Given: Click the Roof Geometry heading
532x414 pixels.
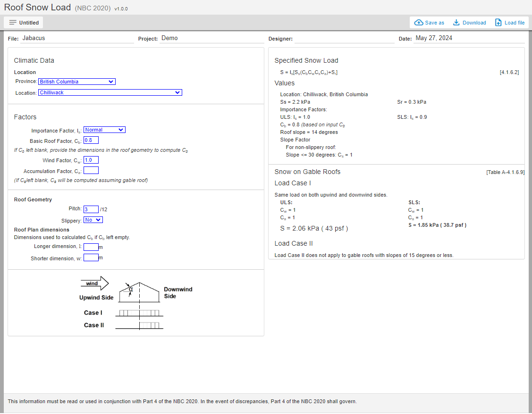Looking at the screenshot, I should [x=33, y=199].
